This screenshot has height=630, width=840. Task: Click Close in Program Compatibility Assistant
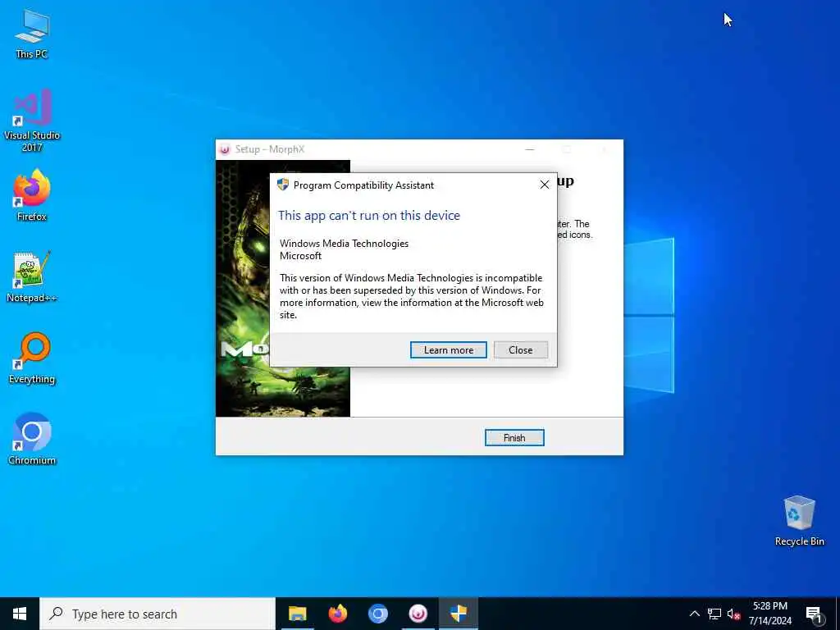pyautogui.click(x=520, y=349)
